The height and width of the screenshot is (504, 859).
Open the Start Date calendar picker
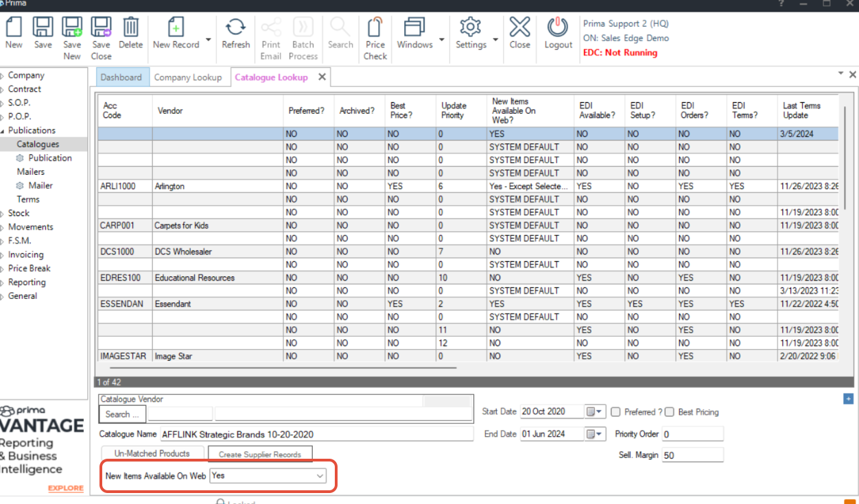point(595,411)
